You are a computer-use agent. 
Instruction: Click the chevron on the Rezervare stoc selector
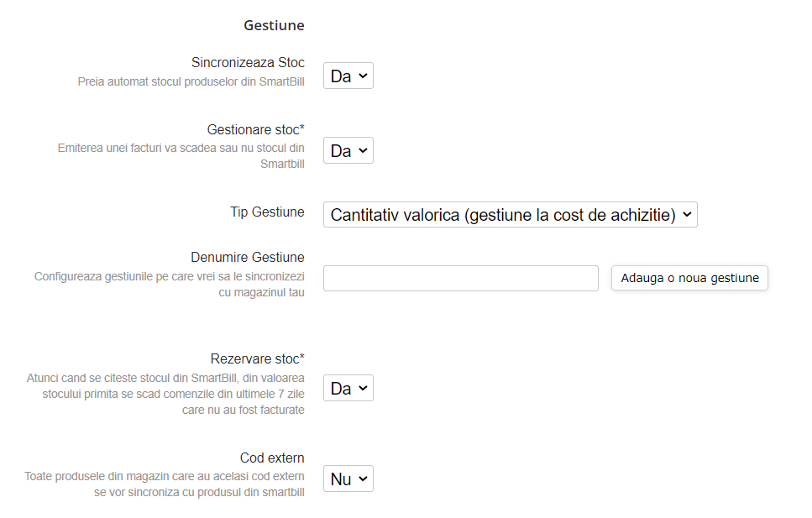363,387
